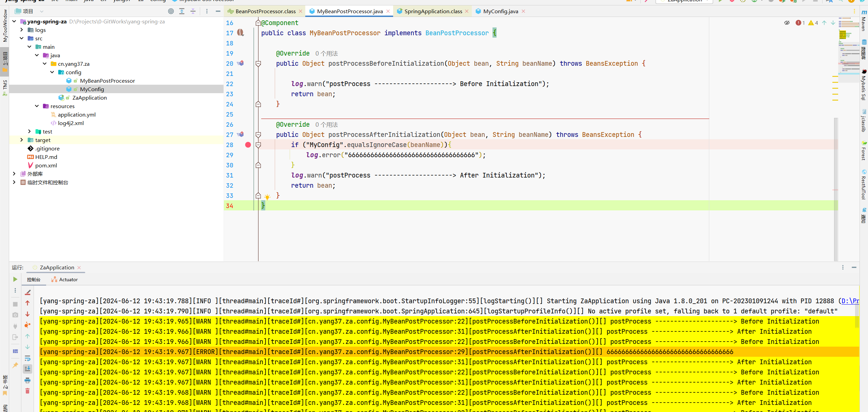The height and width of the screenshot is (412, 868).
Task: Expand all in project tree
Action: tap(182, 11)
